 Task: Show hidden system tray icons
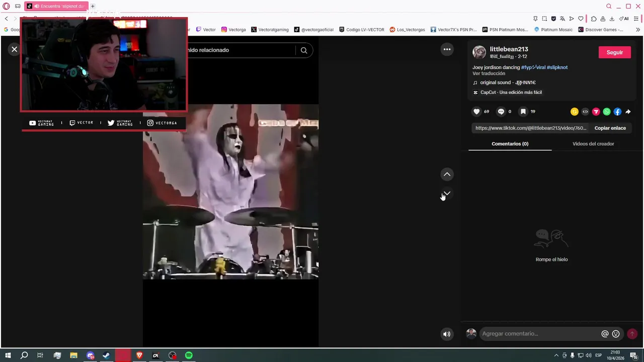tap(556, 355)
